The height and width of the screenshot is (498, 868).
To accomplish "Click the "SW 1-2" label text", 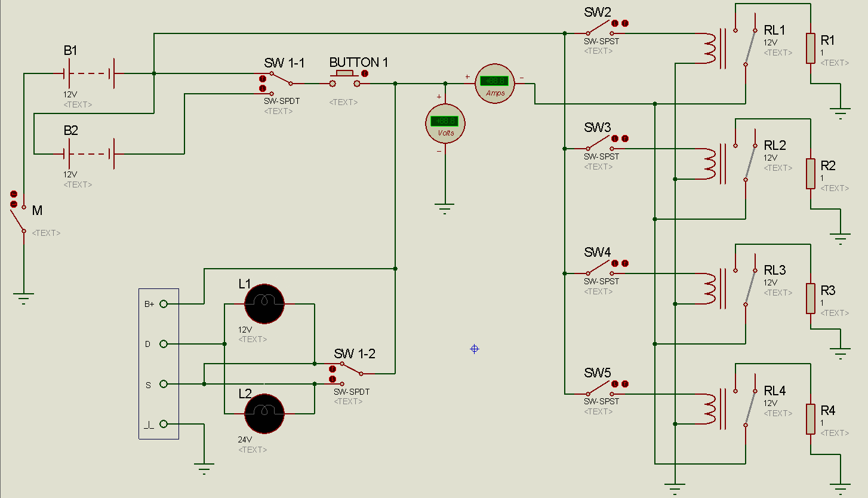I will point(355,353).
